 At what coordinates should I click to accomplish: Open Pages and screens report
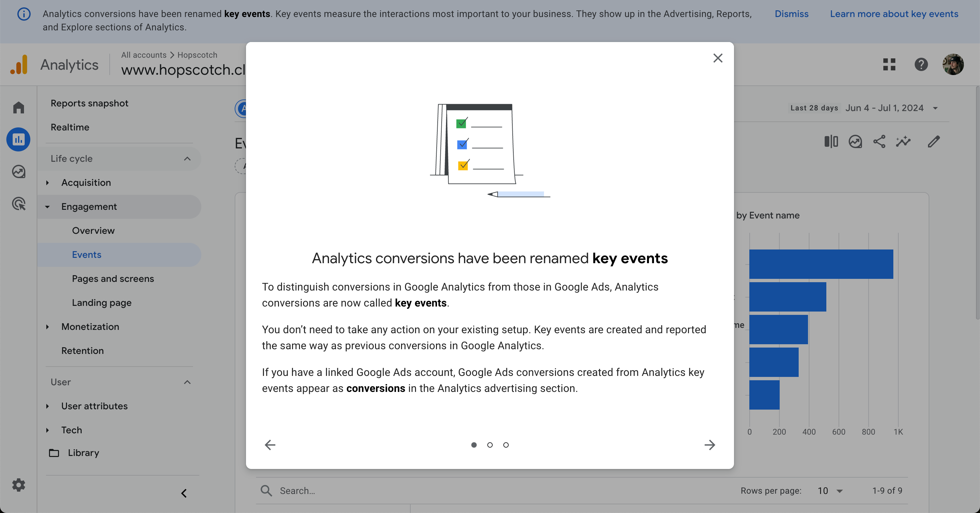click(x=113, y=279)
